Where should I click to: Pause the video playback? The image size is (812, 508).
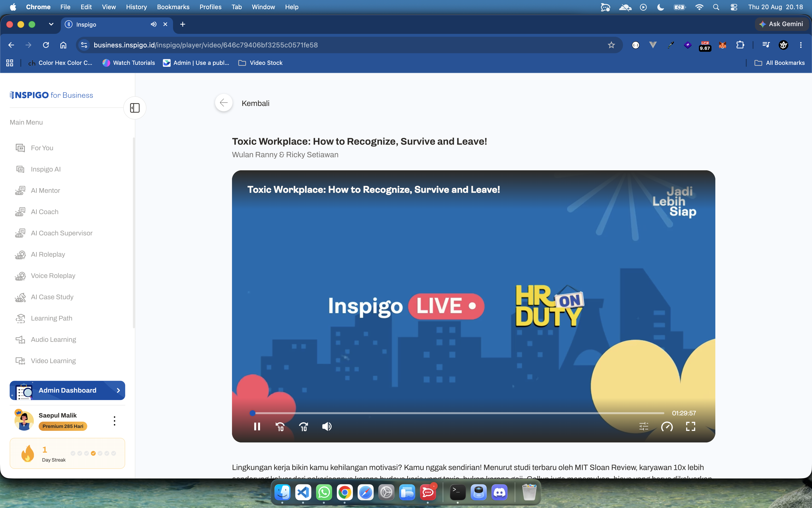pos(257,426)
